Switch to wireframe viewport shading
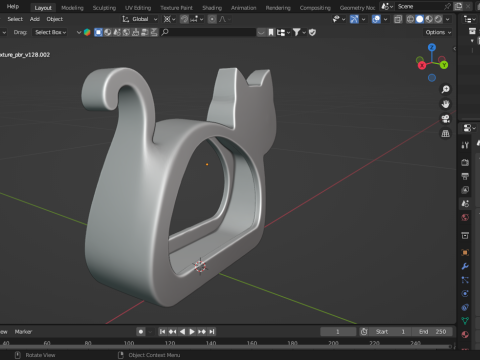Viewport: 480px width, 360px height. click(410, 19)
